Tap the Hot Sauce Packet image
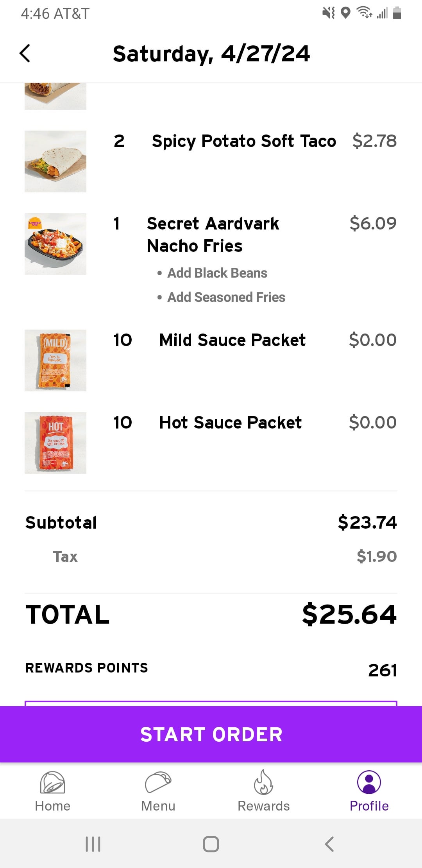 click(x=55, y=443)
